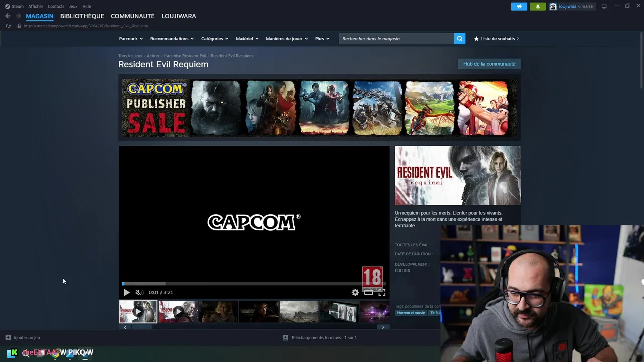Click the star next to Liste de souhaits
Viewport: 644px width, 362px height.
(x=476, y=39)
